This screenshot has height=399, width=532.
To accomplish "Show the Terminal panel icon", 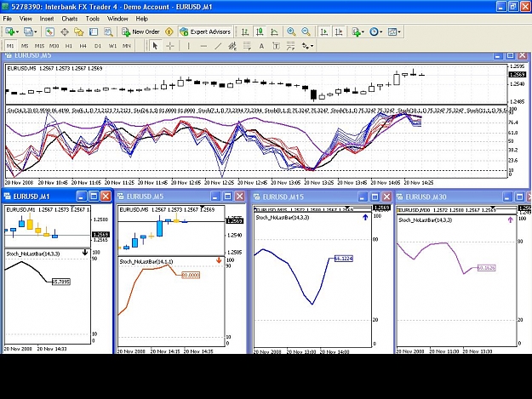I will click(94, 31).
